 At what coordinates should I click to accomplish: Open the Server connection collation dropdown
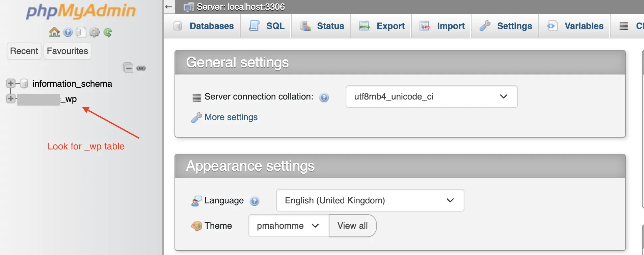[431, 96]
